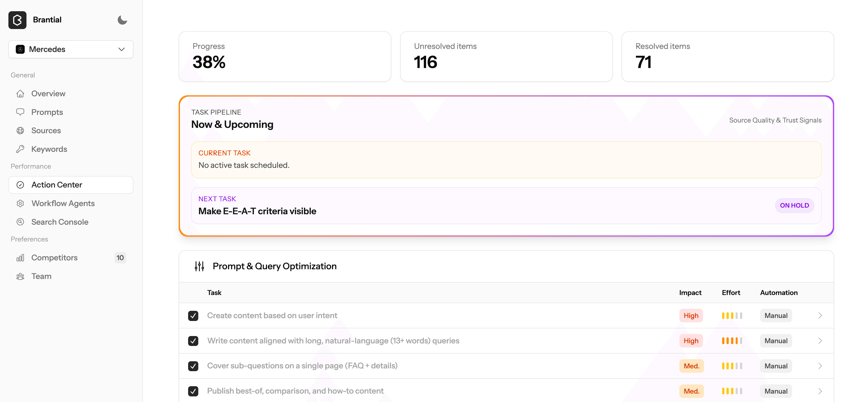Click the Overview home icon
Image resolution: width=868 pixels, height=402 pixels.
tap(20, 93)
